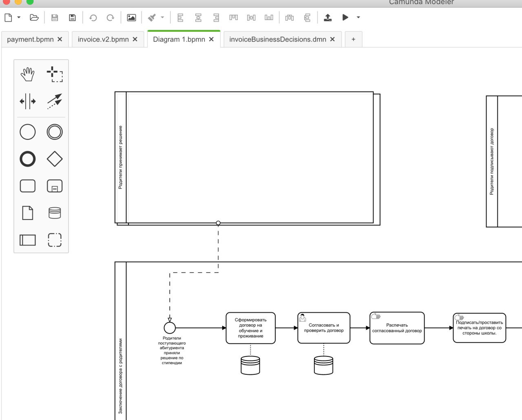The height and width of the screenshot is (420, 522).
Task: Open the new file type dropdown arrow
Action: click(x=19, y=18)
